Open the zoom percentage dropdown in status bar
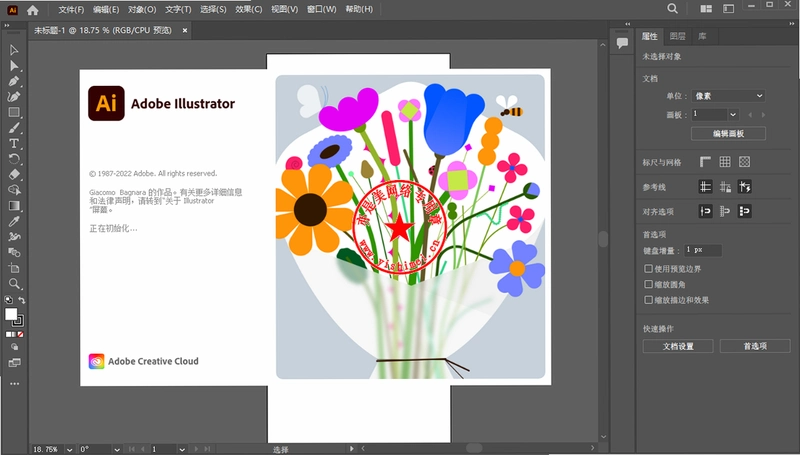 70,449
